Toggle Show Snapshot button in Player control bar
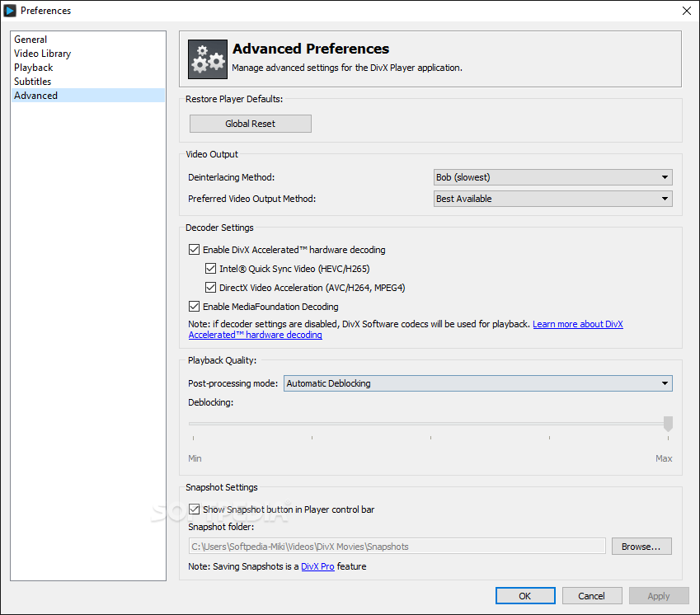Image resolution: width=700 pixels, height=615 pixels. click(194, 509)
